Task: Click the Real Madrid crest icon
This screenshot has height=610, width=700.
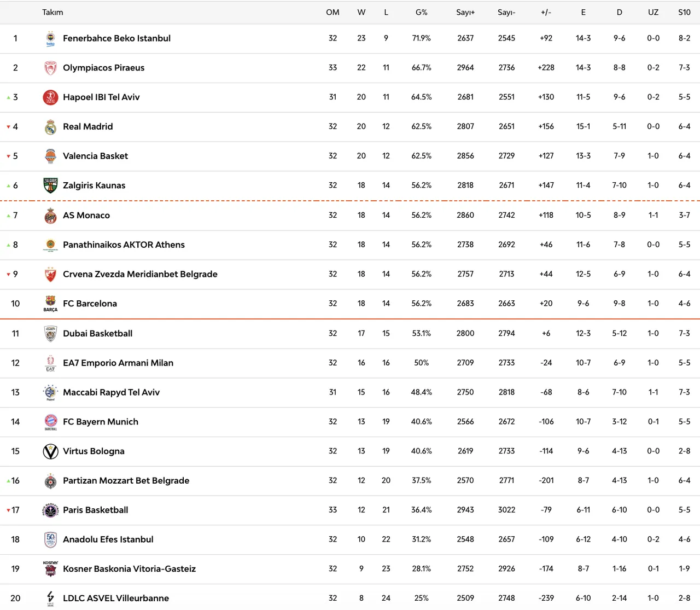Action: click(x=50, y=127)
